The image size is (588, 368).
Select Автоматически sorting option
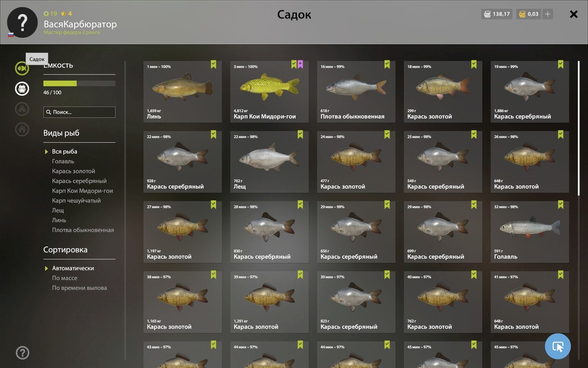73,268
